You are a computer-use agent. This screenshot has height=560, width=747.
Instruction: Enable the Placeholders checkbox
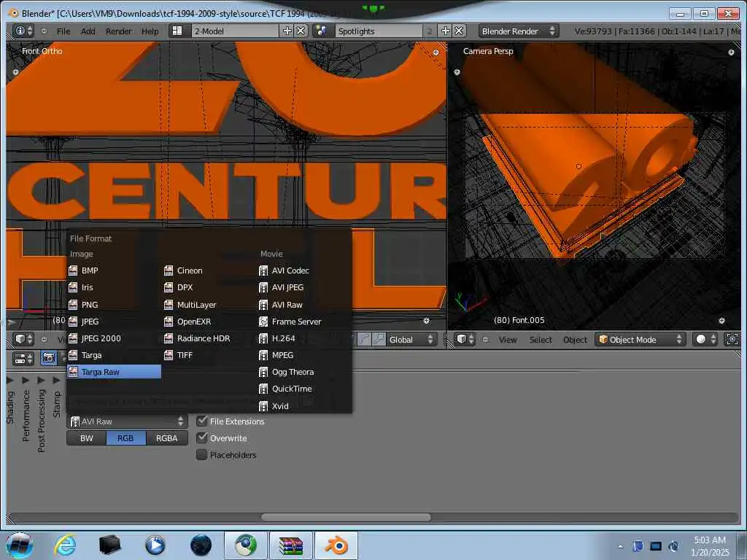point(202,455)
